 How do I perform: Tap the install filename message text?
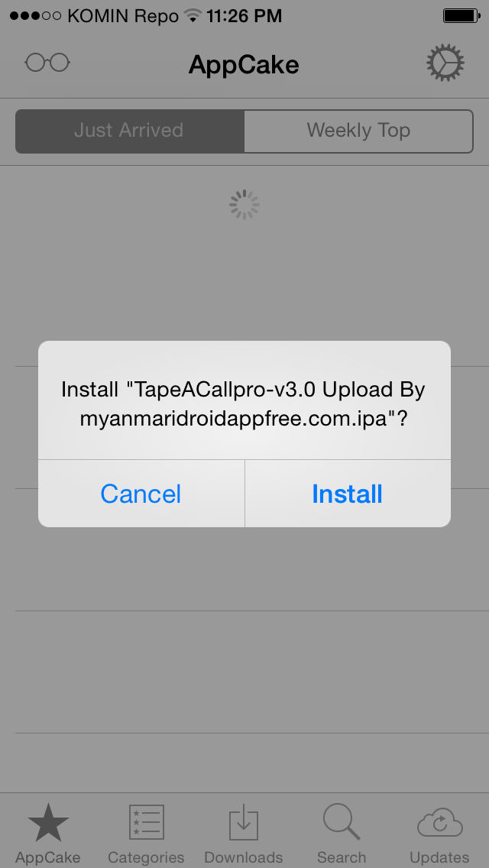244,404
